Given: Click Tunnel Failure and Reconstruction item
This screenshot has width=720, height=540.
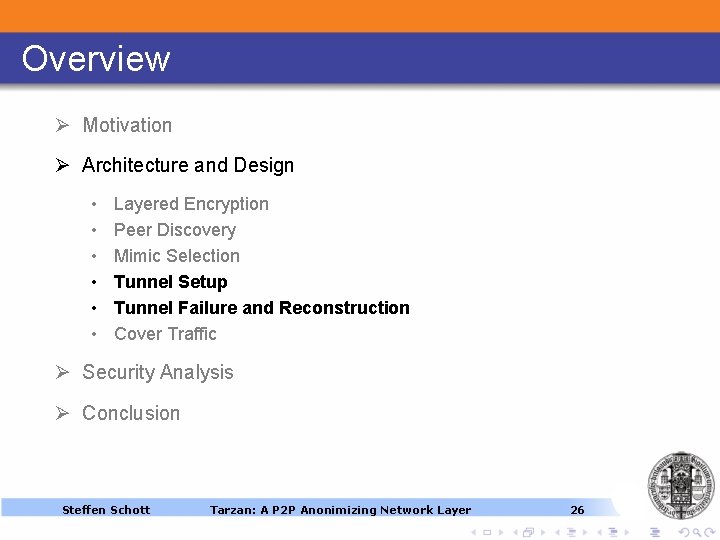Looking at the screenshot, I should pos(262,308).
